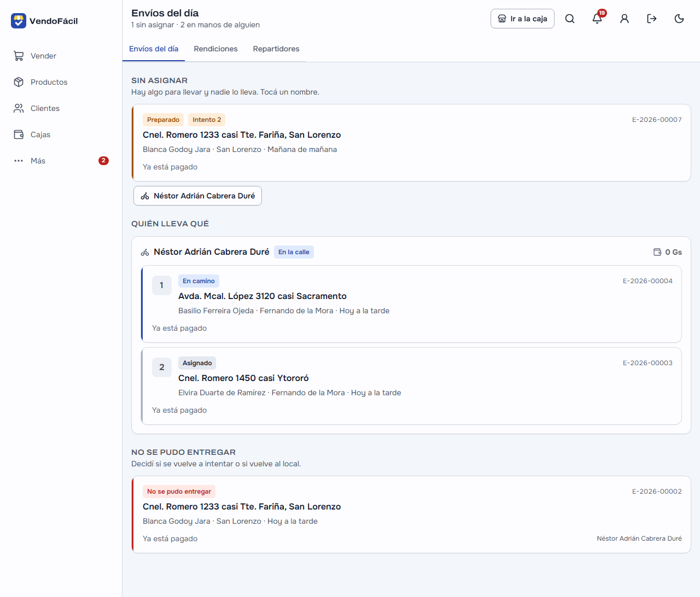Click the shopping cart icon for Vender
Screen dimensions: 700x597
(19, 56)
